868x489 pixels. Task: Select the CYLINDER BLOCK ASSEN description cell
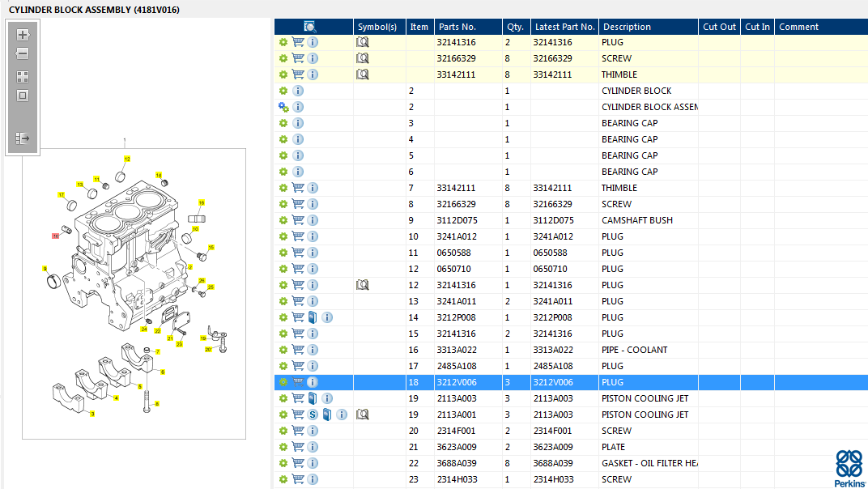[x=649, y=107]
